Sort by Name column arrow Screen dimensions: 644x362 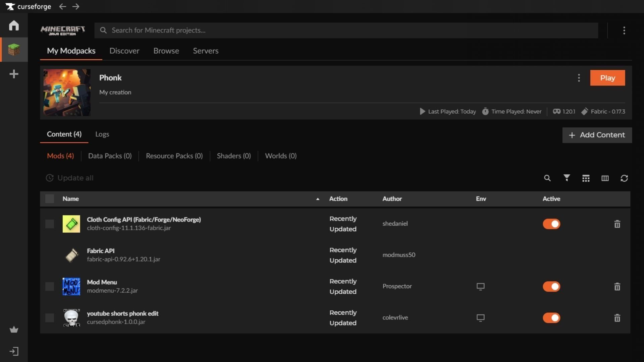(x=317, y=199)
